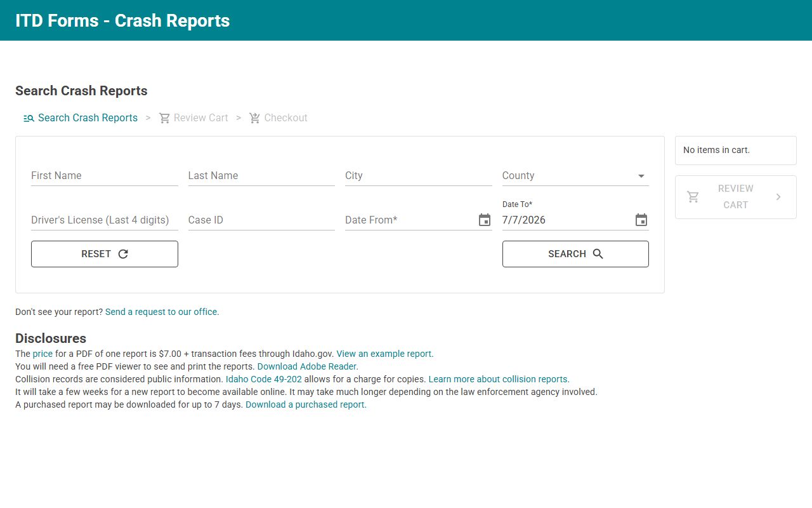
Task: Focus the Driver's License last 4 digits field
Action: tap(105, 220)
